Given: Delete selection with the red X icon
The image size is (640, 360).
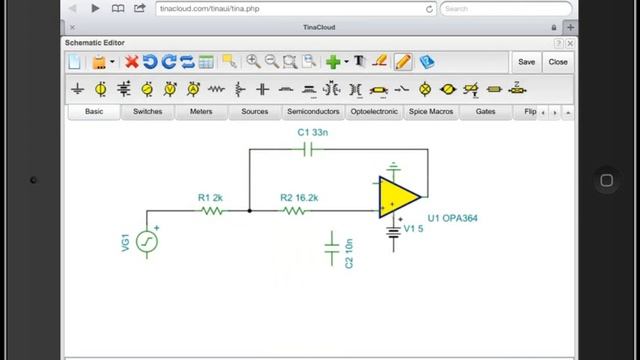Looking at the screenshot, I should (x=131, y=62).
